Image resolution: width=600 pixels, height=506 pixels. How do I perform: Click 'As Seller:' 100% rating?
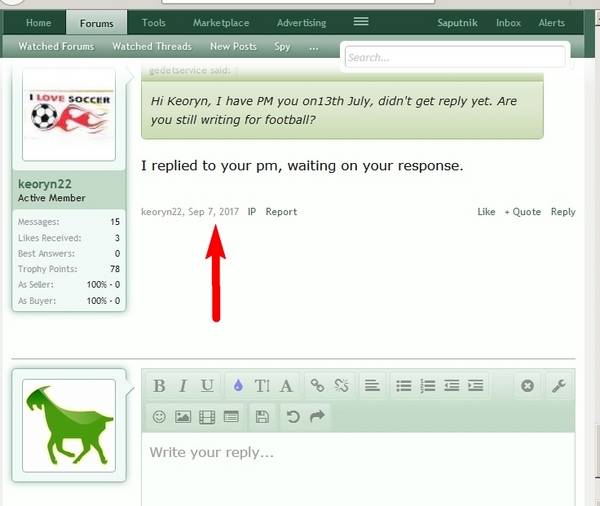pyautogui.click(x=103, y=284)
